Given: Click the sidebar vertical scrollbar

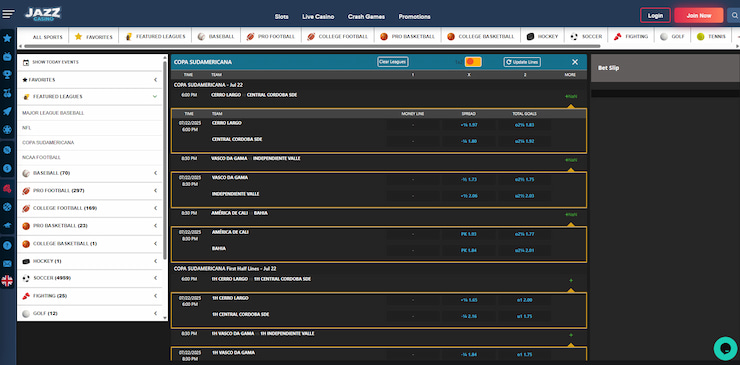Looking at the screenshot, I should click(x=165, y=160).
